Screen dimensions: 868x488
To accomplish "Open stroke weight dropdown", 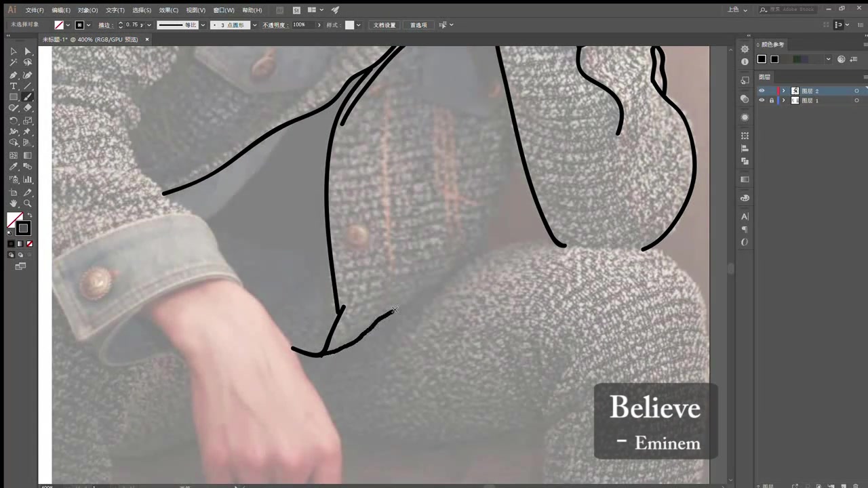I will click(x=149, y=25).
